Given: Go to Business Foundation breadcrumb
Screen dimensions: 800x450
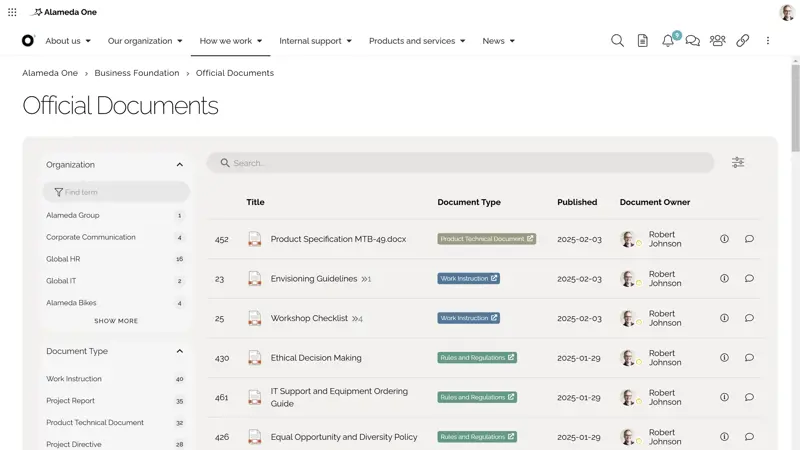Looking at the screenshot, I should tap(137, 73).
